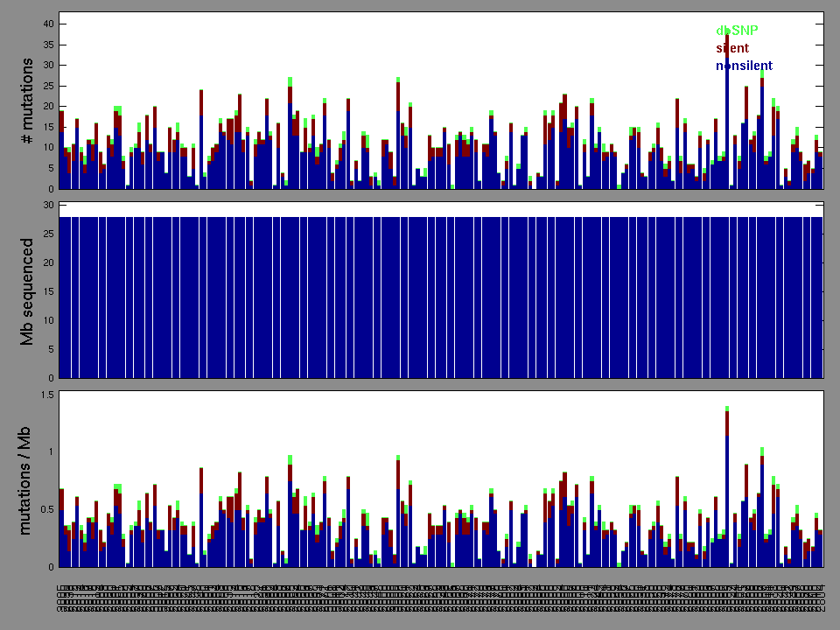The width and height of the screenshot is (840, 630).
Task: Click the 35 tick on the top chart
Action: pyautogui.click(x=49, y=45)
